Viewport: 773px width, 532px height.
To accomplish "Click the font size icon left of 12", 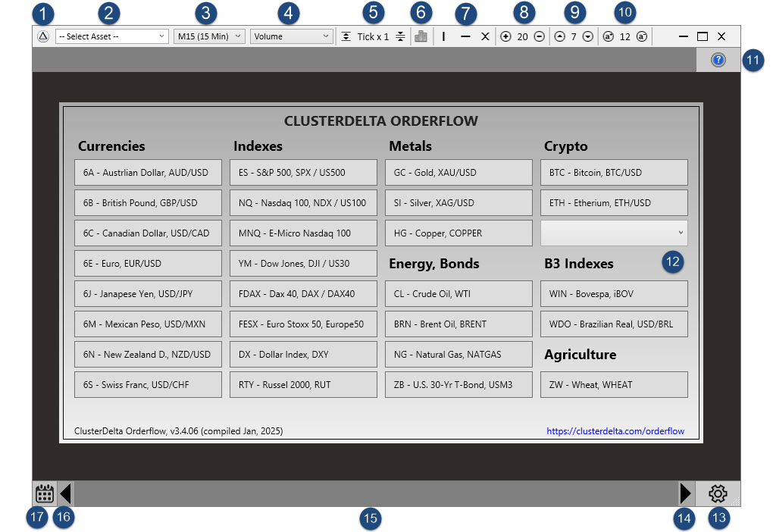I will point(609,36).
